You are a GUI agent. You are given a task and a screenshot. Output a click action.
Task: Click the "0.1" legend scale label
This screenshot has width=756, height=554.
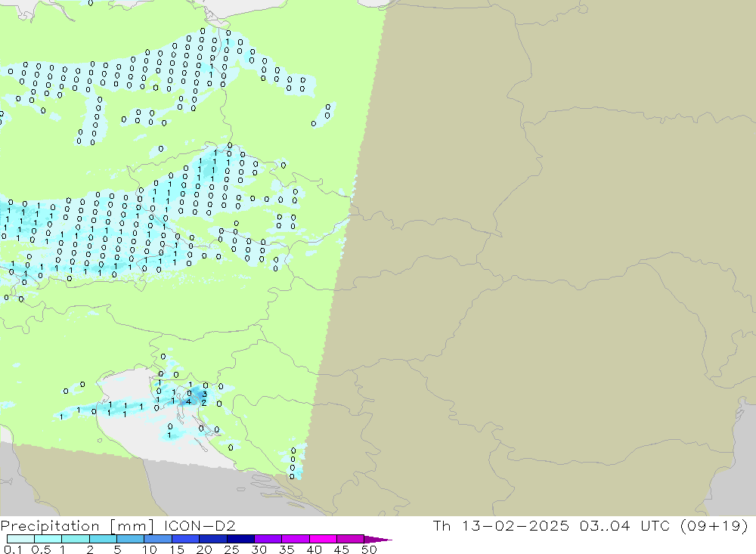pyautogui.click(x=13, y=549)
